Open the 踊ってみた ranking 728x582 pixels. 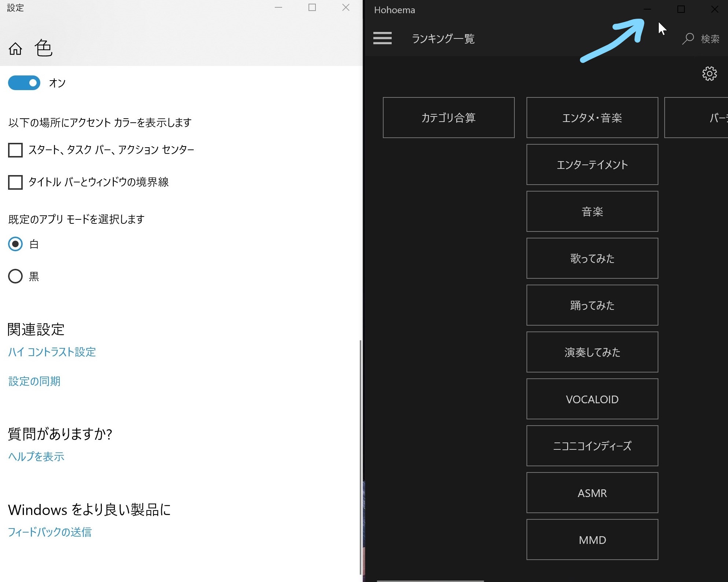[592, 305]
